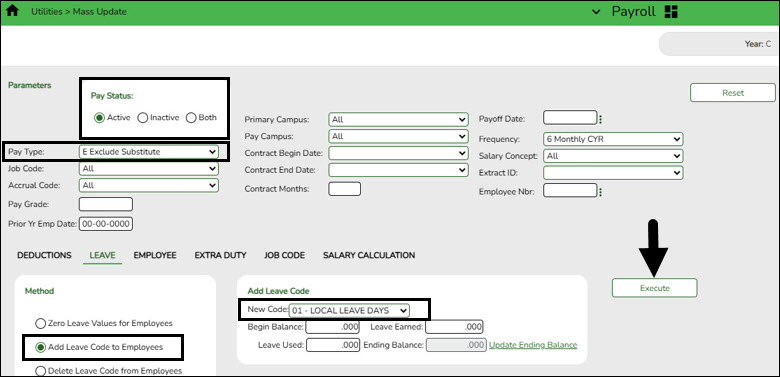Open the Payoff Date ellipsis lookup

pyautogui.click(x=600, y=119)
